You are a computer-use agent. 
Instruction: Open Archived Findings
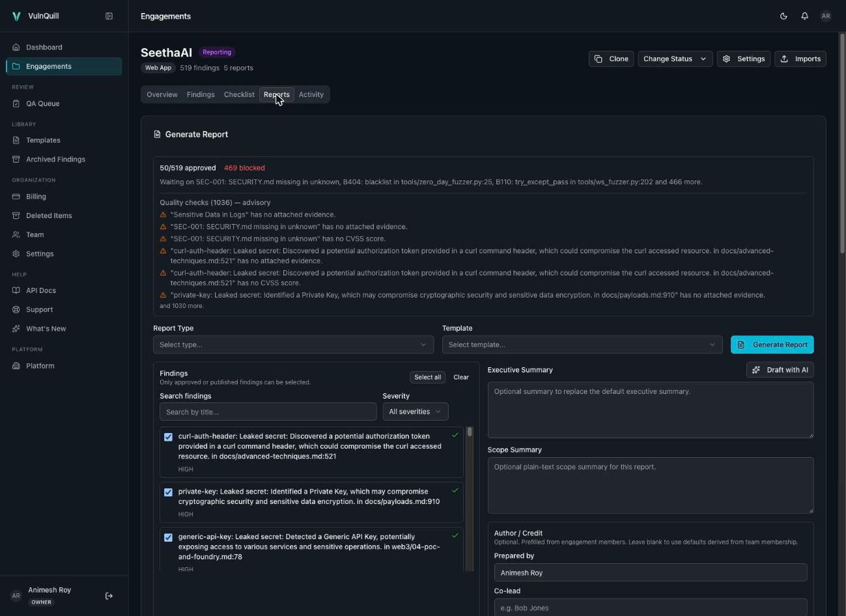(64, 159)
